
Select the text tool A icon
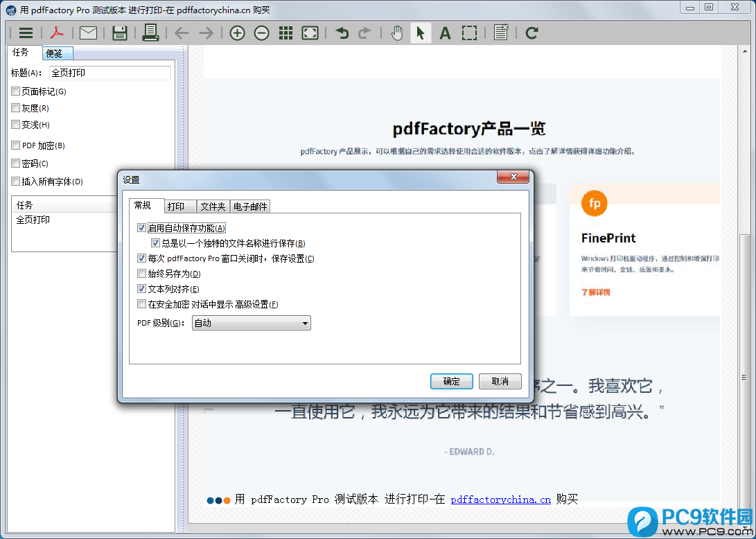coord(445,33)
